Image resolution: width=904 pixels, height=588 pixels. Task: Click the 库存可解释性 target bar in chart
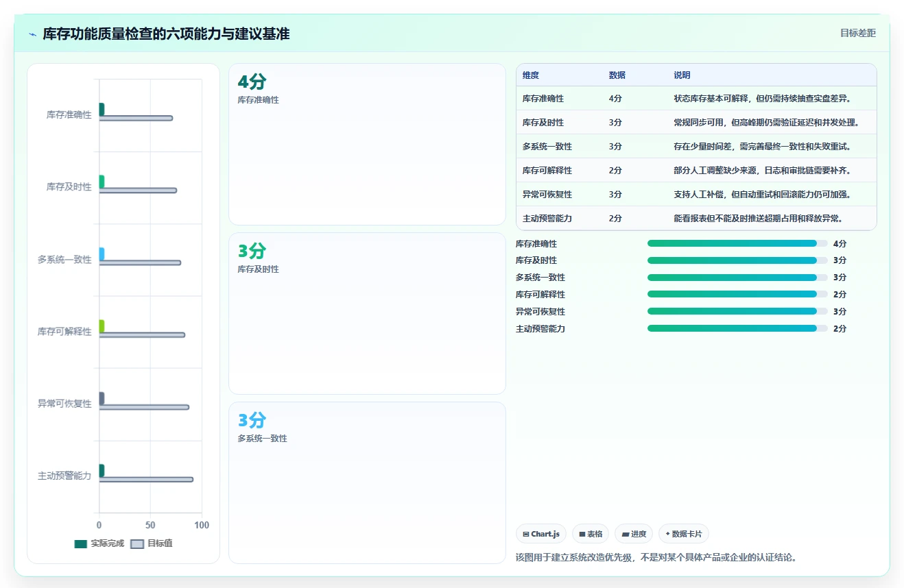tap(142, 335)
